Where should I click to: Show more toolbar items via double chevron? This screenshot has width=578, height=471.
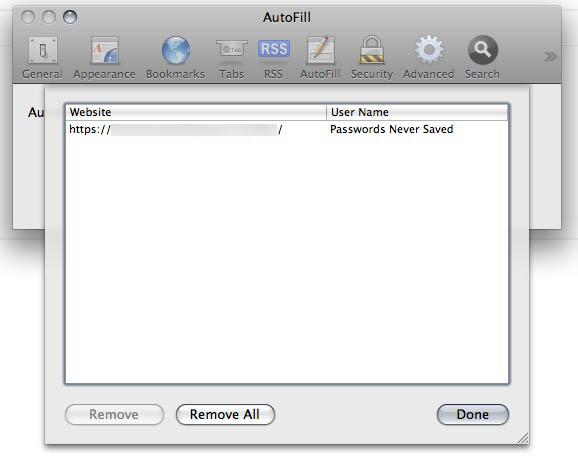[x=550, y=56]
